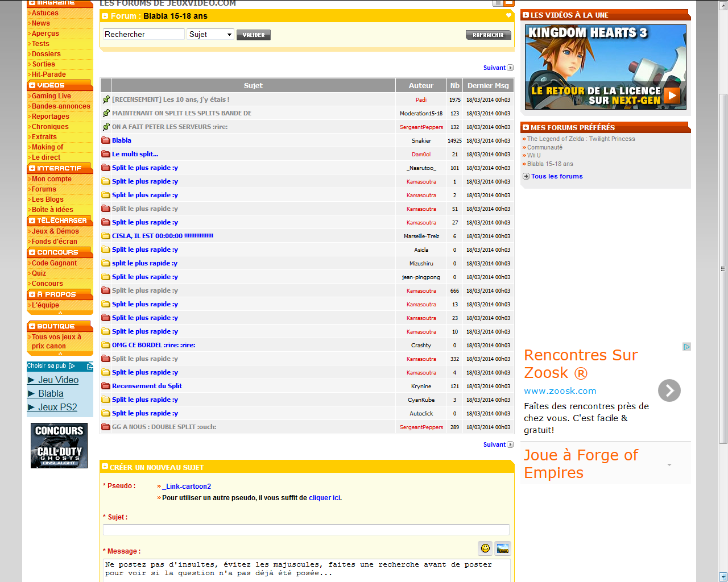Click the VALIDER search button
Viewport: 728px width, 582px height.
point(254,35)
